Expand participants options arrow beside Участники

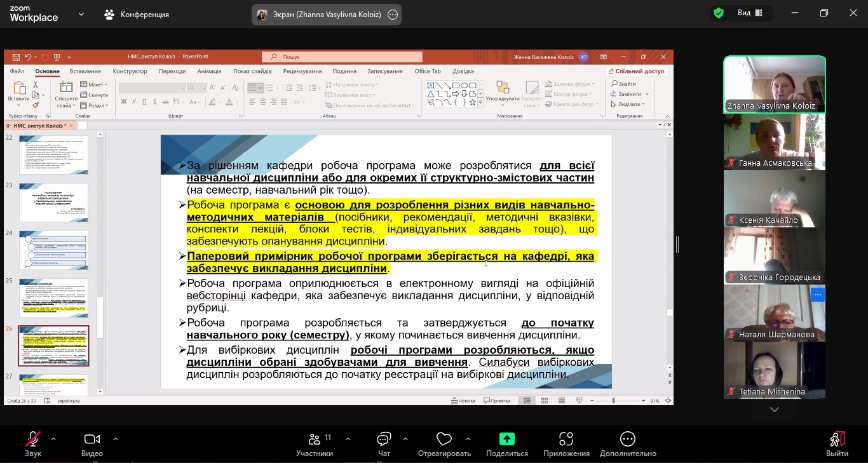coord(348,438)
